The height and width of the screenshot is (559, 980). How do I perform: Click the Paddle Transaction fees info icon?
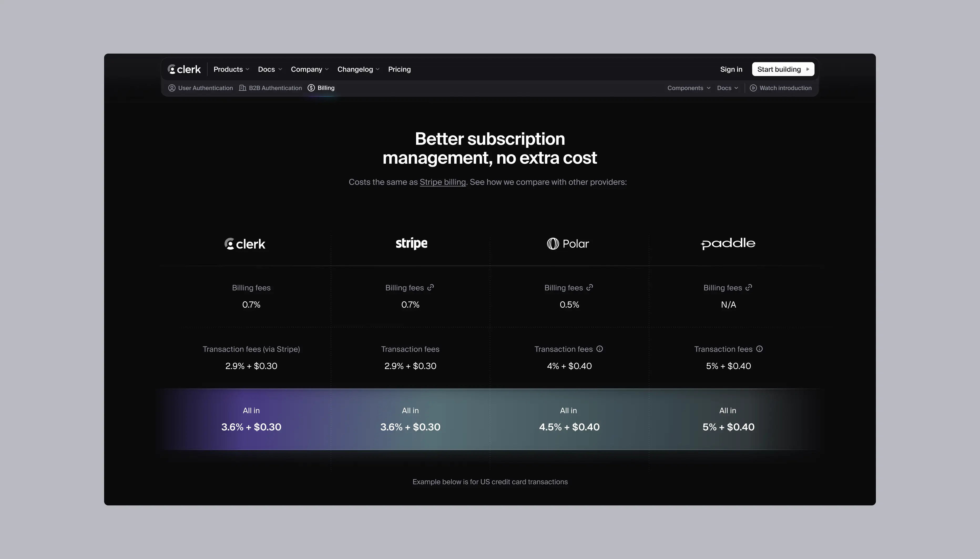click(759, 349)
